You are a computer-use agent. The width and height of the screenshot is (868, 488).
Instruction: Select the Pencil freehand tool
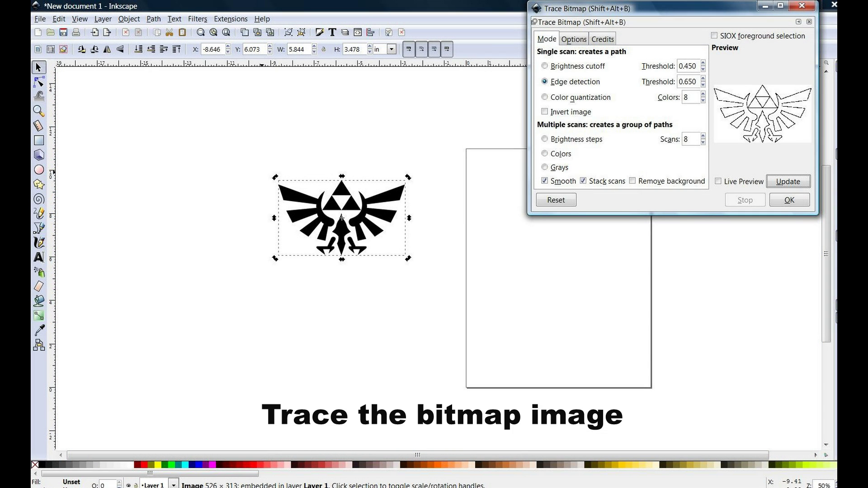39,213
